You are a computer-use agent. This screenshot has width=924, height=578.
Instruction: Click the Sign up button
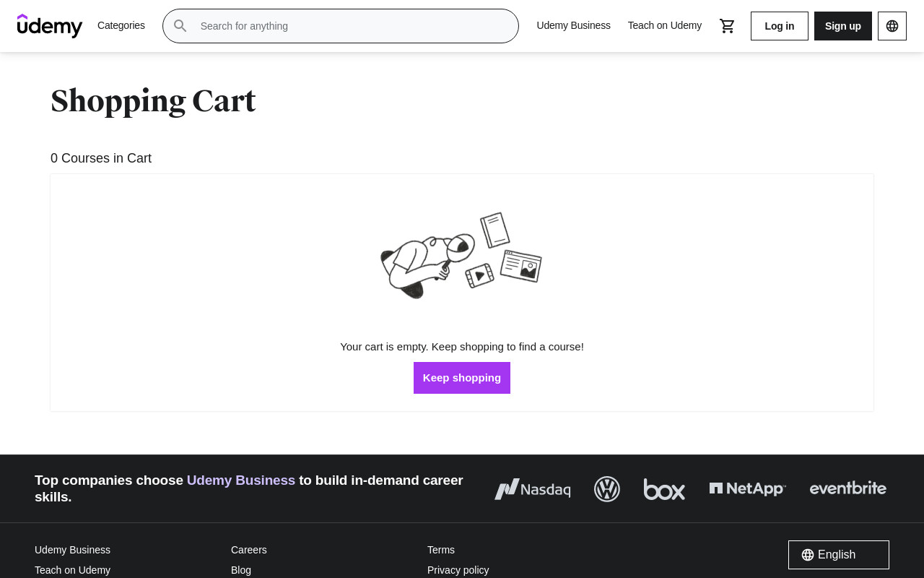843,26
